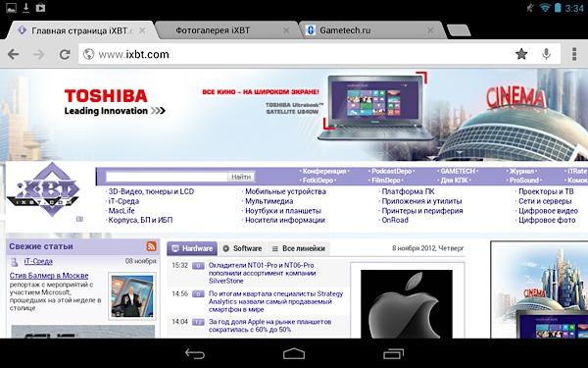This screenshot has height=368, width=588.
Task: Tap the browser back arrow
Action: click(x=13, y=54)
